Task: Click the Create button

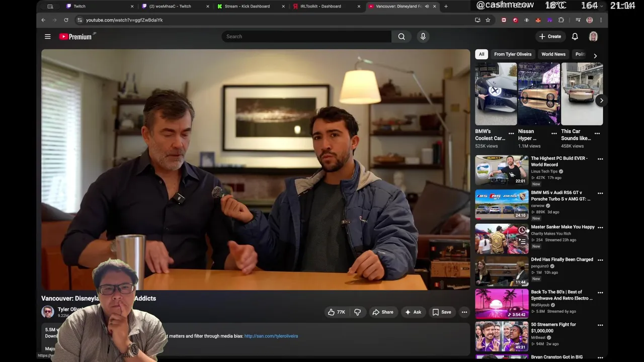Action: (x=550, y=37)
